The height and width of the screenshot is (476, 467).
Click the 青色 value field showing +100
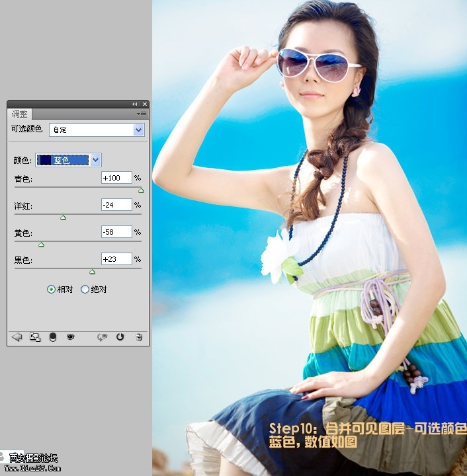[116, 178]
